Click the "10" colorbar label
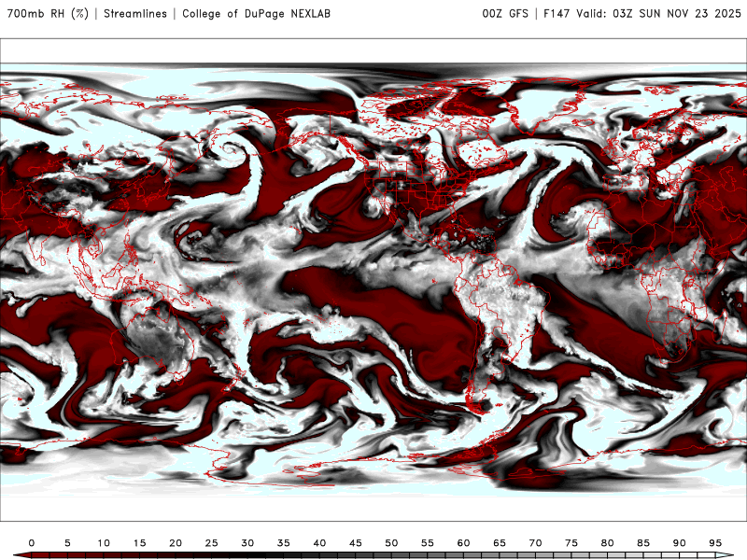Screen dimensions: 747x560 [x=104, y=543]
